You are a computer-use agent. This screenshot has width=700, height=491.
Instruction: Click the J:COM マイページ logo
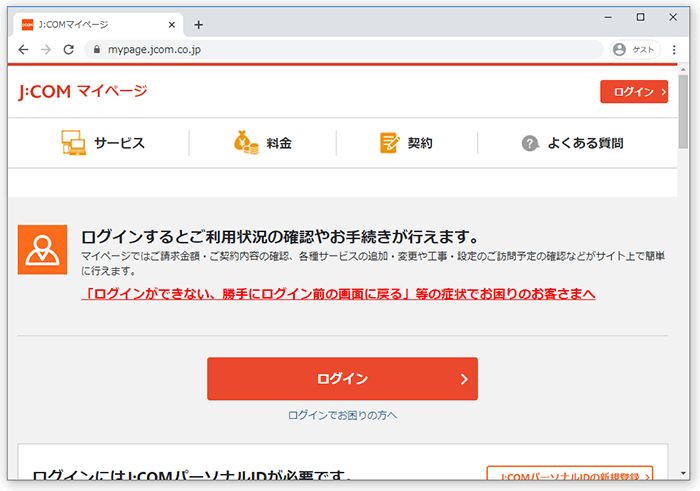[83, 92]
